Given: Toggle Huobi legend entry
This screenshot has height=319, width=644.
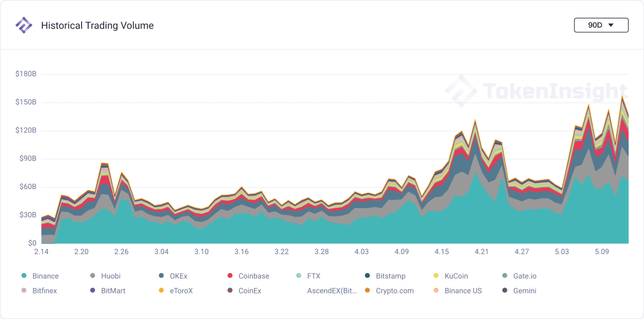Looking at the screenshot, I should pyautogui.click(x=105, y=276).
